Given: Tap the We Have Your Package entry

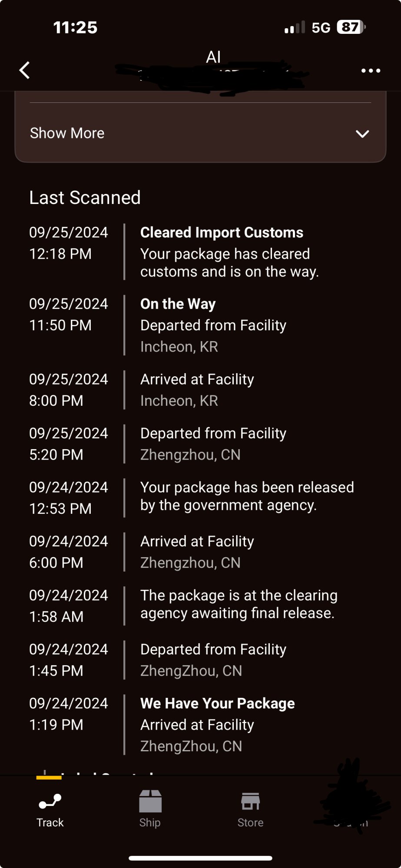Looking at the screenshot, I should tap(200, 725).
